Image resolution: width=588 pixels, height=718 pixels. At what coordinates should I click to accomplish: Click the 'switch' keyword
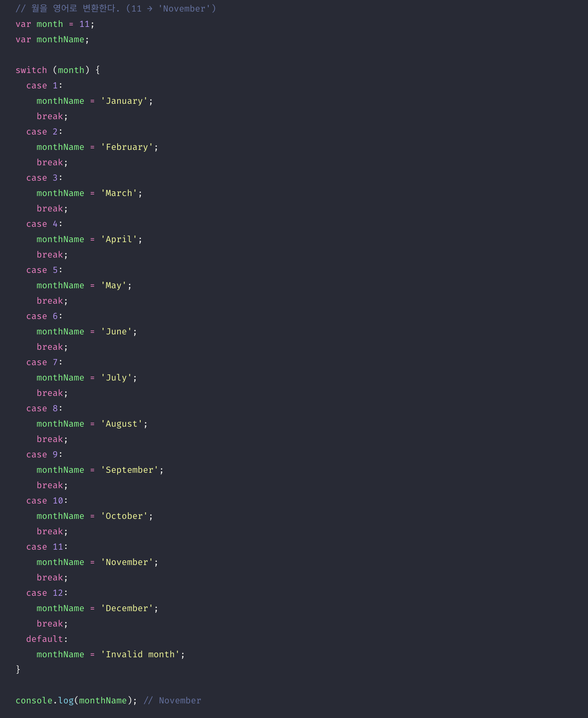pos(31,70)
